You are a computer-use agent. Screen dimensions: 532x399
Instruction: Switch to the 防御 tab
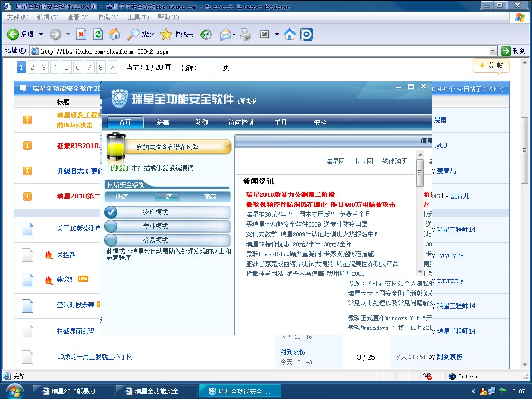[x=202, y=123]
